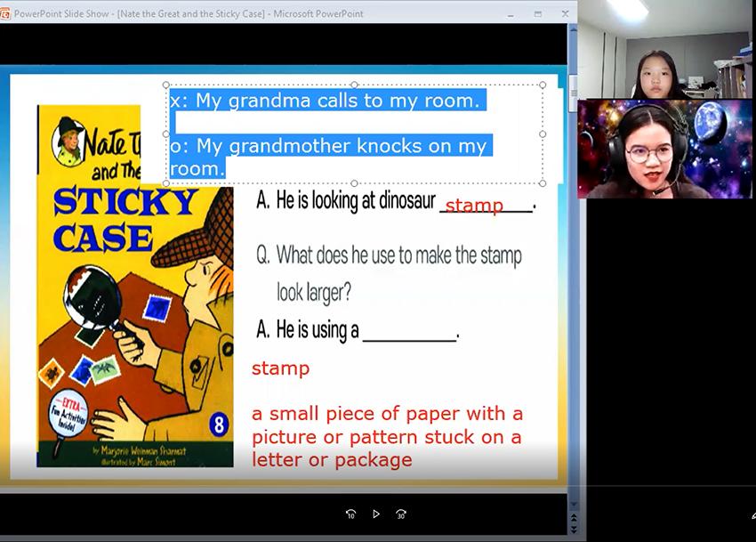The height and width of the screenshot is (542, 756).
Task: Click the red "stamp" answer on the blank
Action: (x=474, y=206)
